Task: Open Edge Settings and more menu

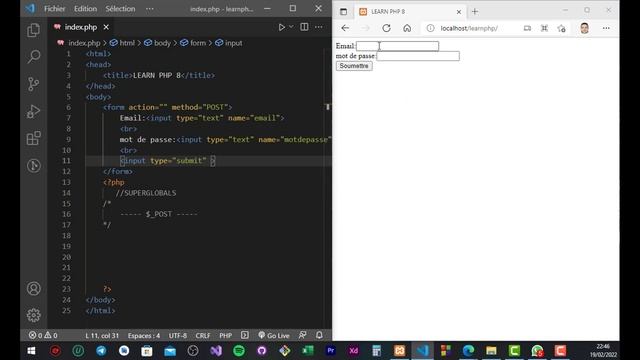Action: [x=606, y=28]
